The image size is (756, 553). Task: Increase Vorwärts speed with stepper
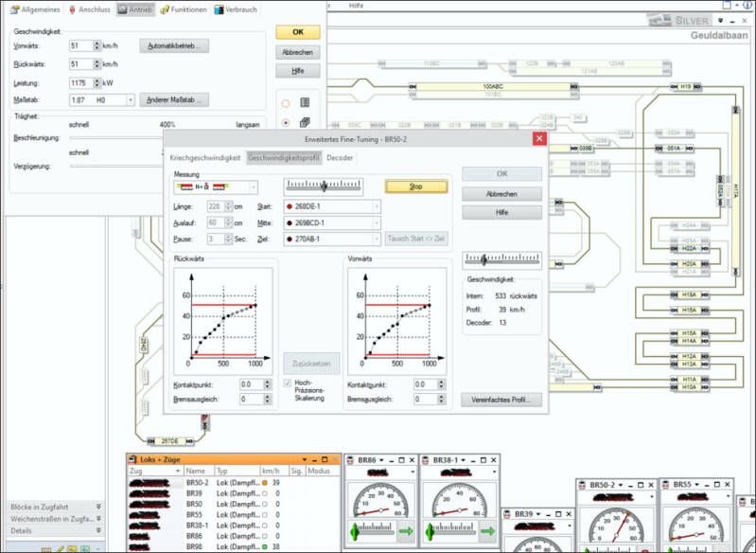[x=97, y=44]
